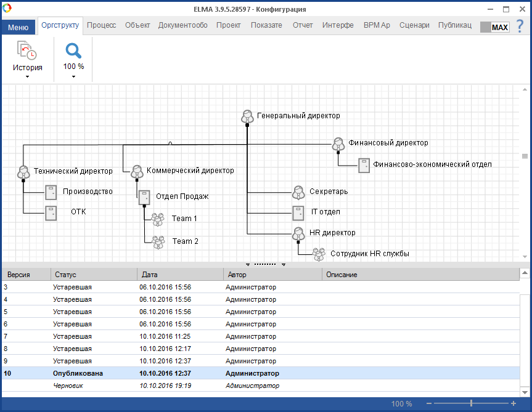Image resolution: width=532 pixels, height=412 pixels.
Task: Open help via the question mark icon
Action: [x=520, y=26]
